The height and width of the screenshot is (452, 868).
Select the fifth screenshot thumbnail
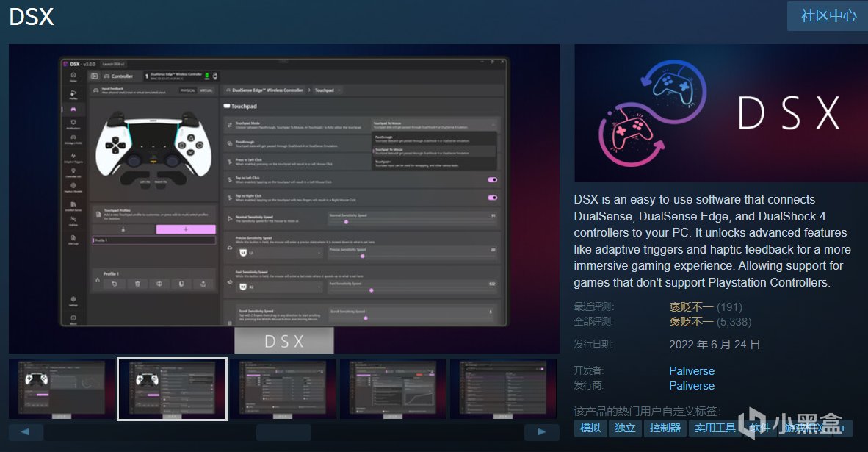503,389
